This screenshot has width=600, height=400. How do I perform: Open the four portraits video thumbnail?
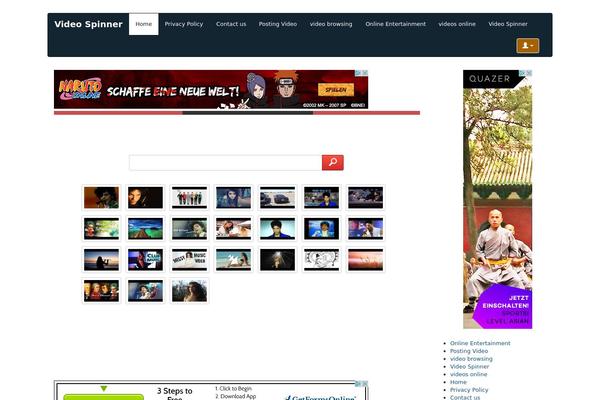pyautogui.click(x=101, y=291)
